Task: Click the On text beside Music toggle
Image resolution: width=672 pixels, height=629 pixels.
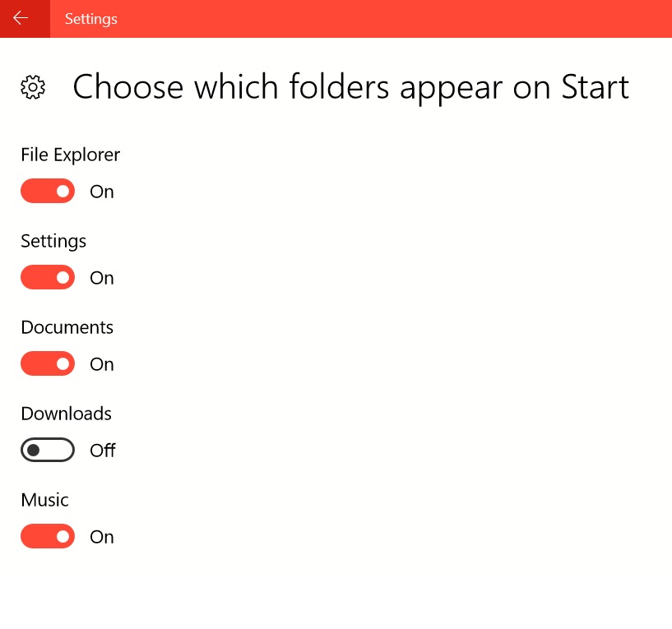Action: (102, 537)
